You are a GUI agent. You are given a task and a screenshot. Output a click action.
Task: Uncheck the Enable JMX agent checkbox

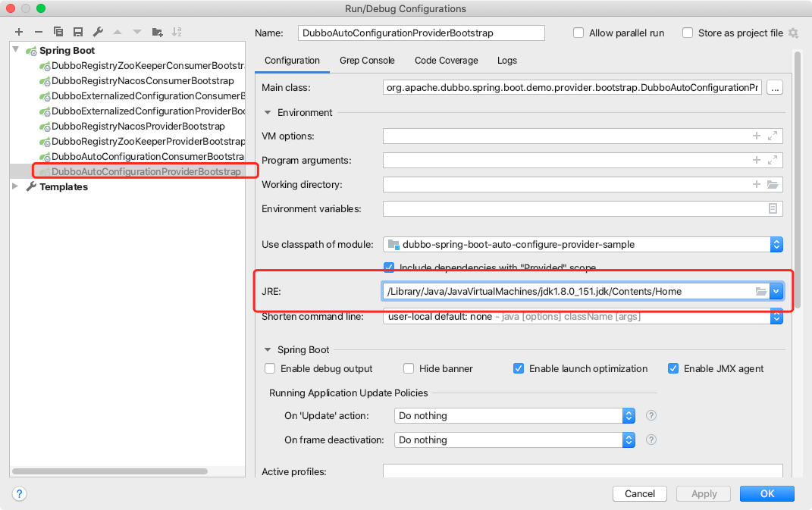(673, 369)
